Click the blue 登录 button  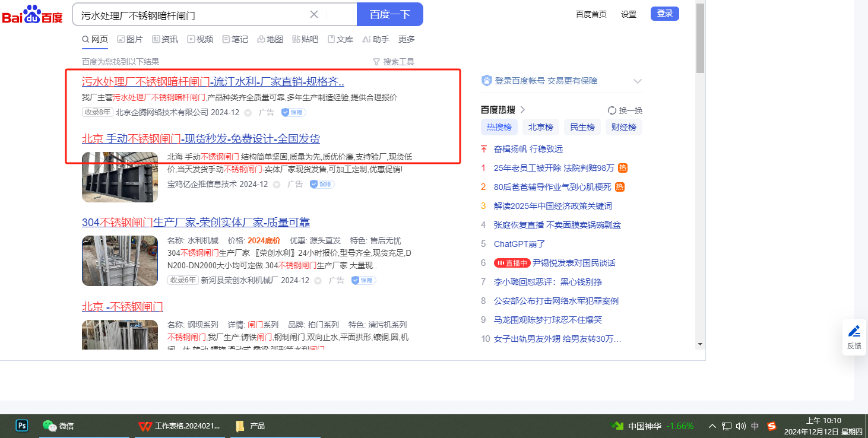(x=665, y=14)
